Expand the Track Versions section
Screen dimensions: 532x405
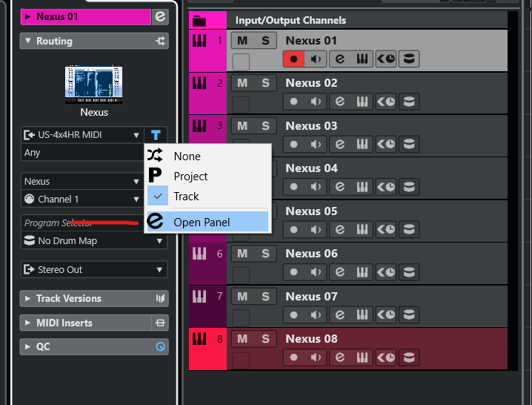click(x=94, y=298)
